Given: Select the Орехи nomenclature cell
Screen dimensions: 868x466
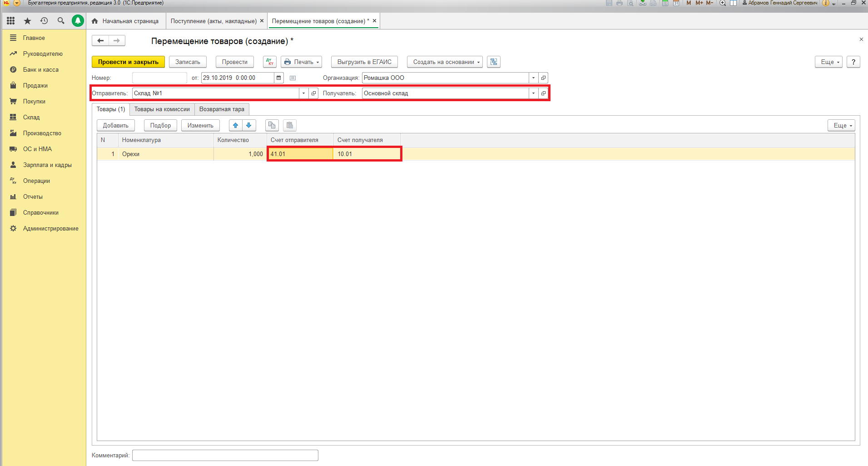Looking at the screenshot, I should pos(166,154).
